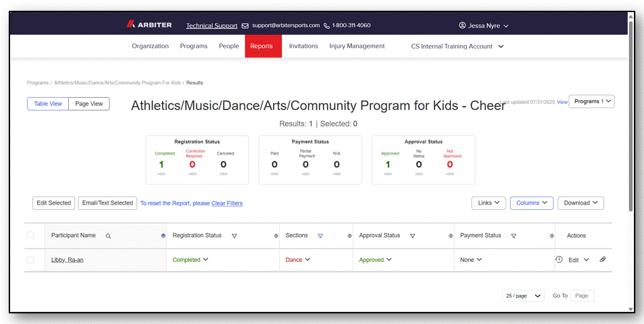Click Edit Selected button
Image resolution: width=644 pixels, height=324 pixels.
point(54,203)
